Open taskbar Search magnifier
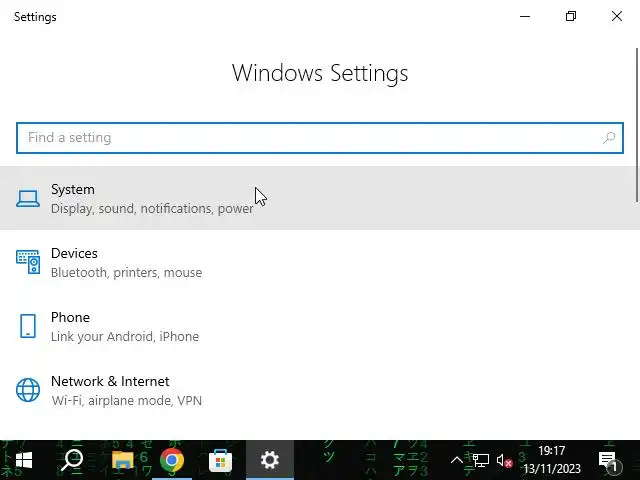 pyautogui.click(x=72, y=460)
